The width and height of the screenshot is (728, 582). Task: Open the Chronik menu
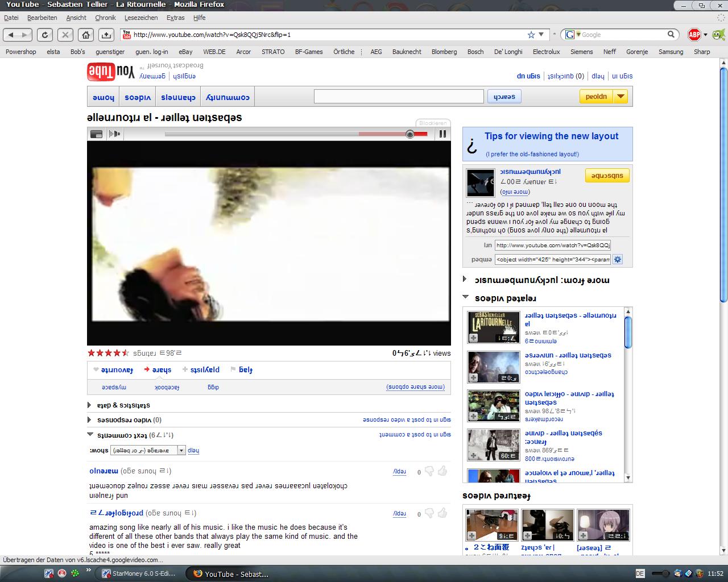[x=105, y=18]
